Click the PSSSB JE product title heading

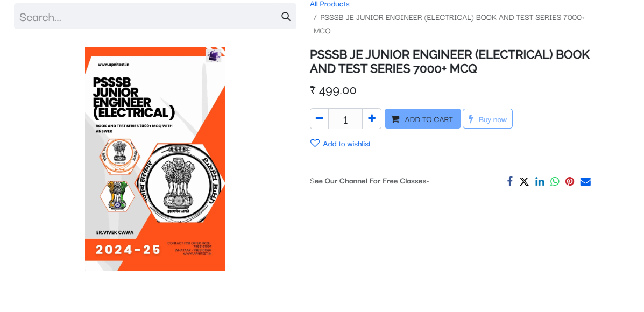tap(450, 61)
